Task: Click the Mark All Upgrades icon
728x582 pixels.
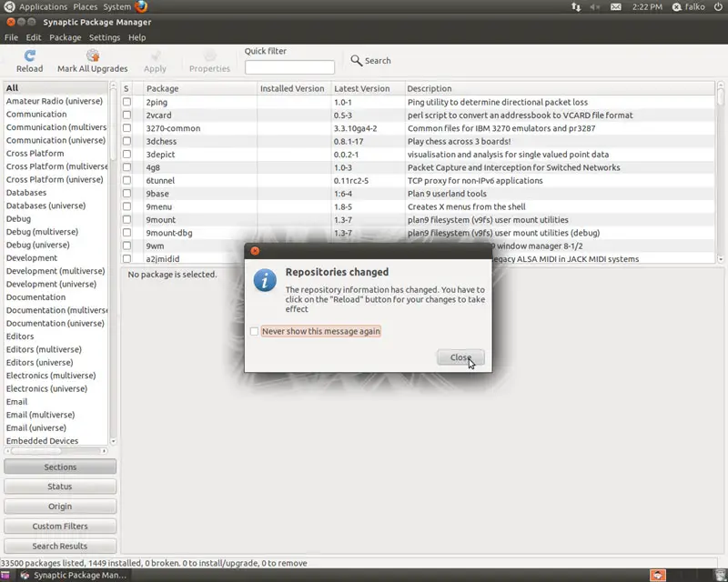Action: tap(93, 55)
